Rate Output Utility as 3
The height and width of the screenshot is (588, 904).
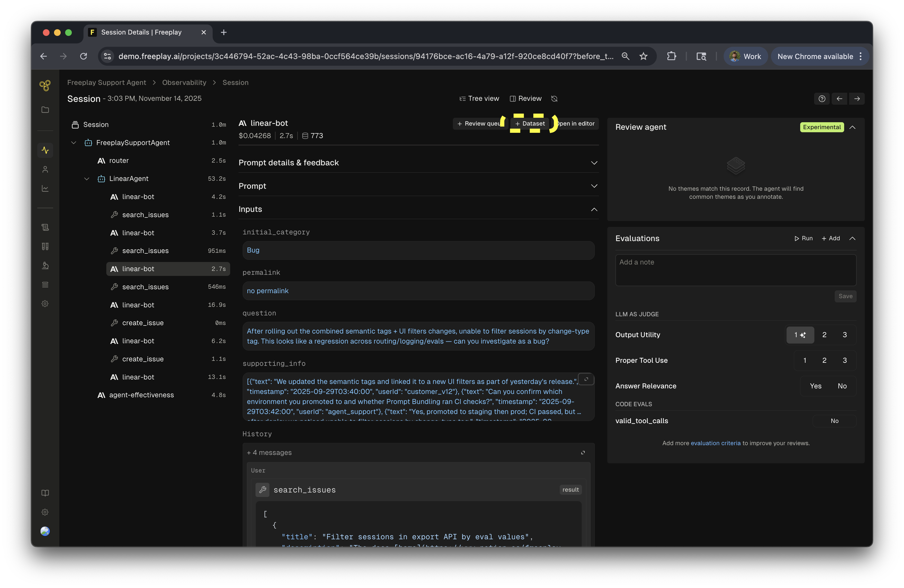pos(844,335)
